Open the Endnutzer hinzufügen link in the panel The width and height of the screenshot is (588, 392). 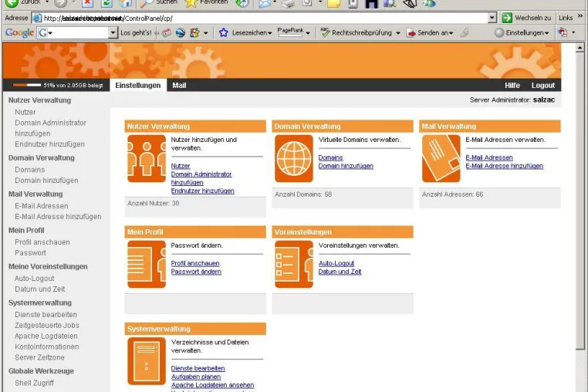(x=202, y=191)
